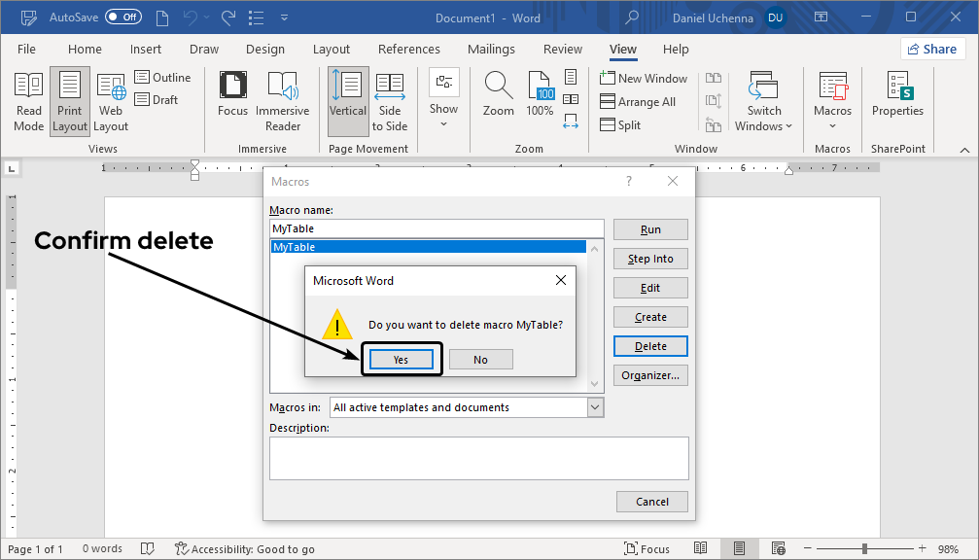Open the Mailings ribbon tab
The width and height of the screenshot is (979, 560).
(x=491, y=49)
